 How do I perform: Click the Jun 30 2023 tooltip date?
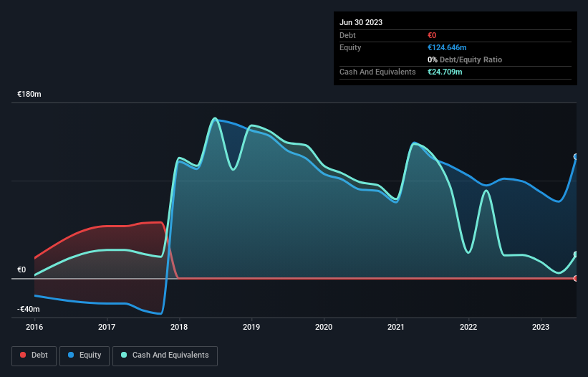tap(361, 22)
